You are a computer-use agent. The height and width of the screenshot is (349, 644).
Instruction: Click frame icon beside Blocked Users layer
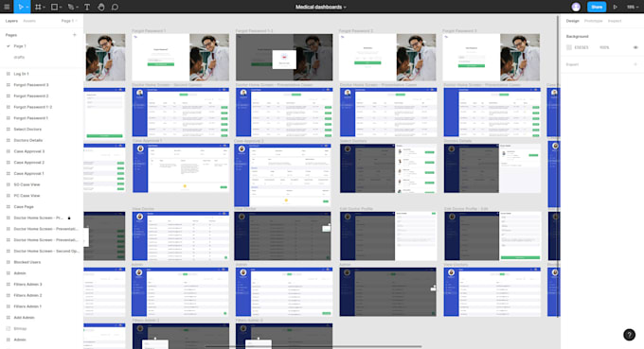pyautogui.click(x=9, y=262)
